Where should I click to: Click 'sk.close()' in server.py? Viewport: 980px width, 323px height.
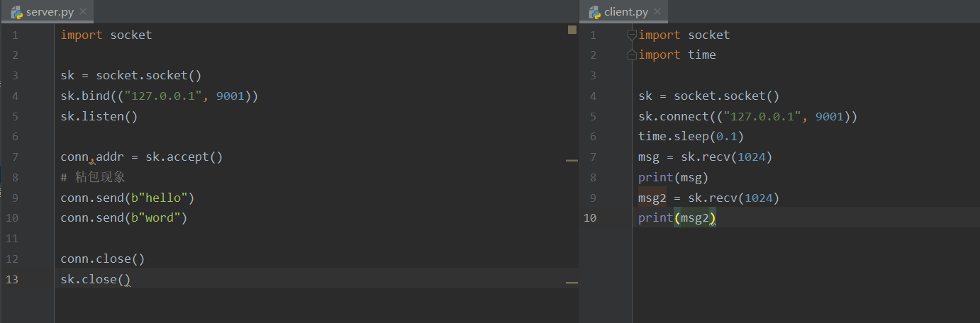[x=96, y=279]
